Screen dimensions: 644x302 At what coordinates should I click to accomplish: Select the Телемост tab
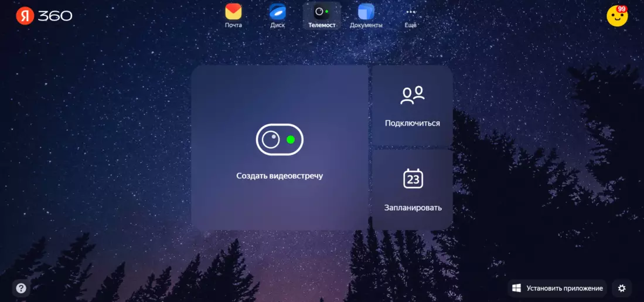[322, 16]
